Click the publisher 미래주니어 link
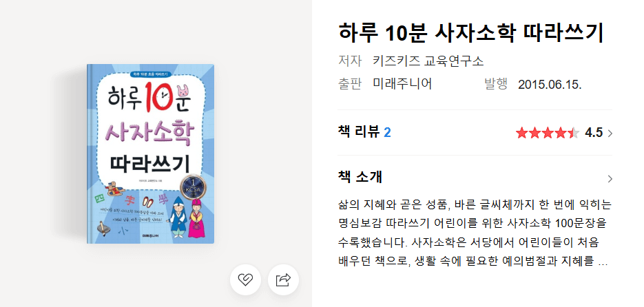Viewport: 644px width, 307px height. [402, 84]
